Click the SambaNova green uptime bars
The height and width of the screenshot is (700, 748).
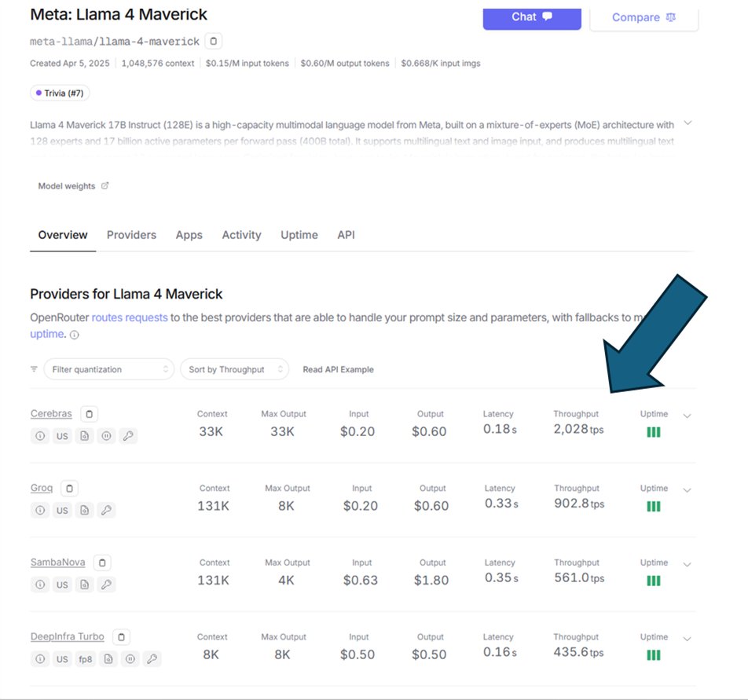653,581
